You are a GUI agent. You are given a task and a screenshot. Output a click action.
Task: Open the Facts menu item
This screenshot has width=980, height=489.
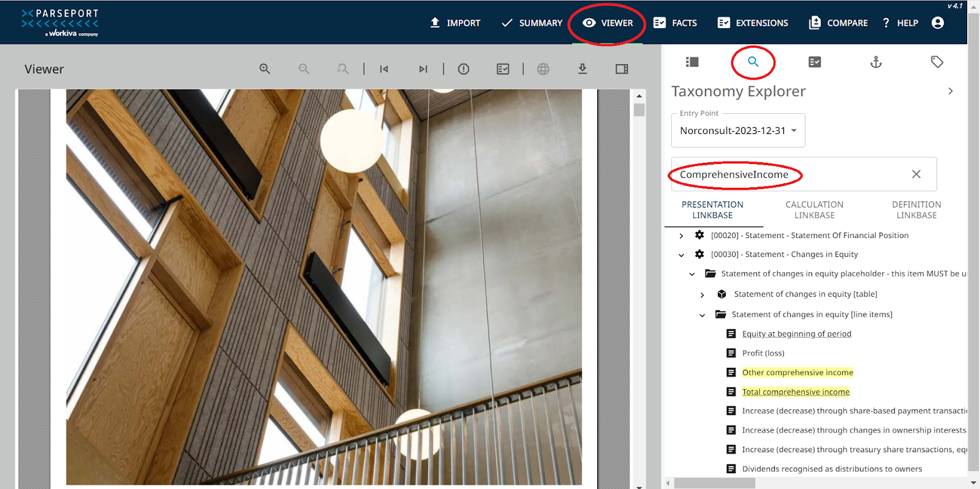[x=676, y=23]
